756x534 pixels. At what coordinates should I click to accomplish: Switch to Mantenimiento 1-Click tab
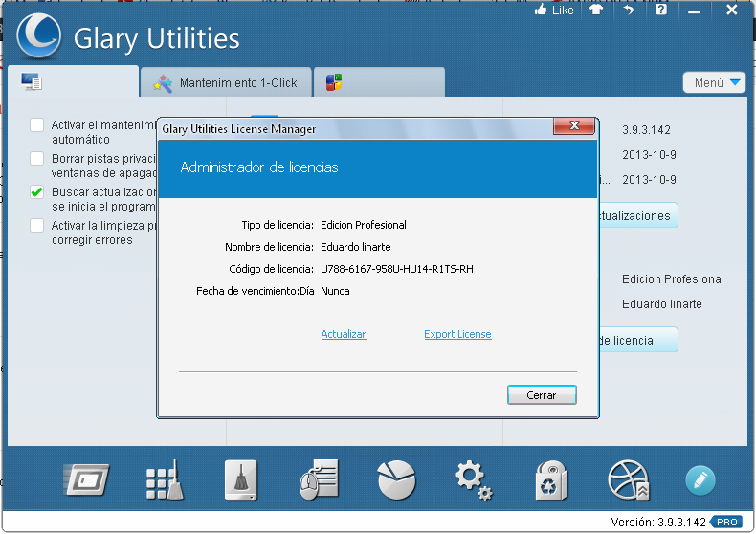coord(226,82)
